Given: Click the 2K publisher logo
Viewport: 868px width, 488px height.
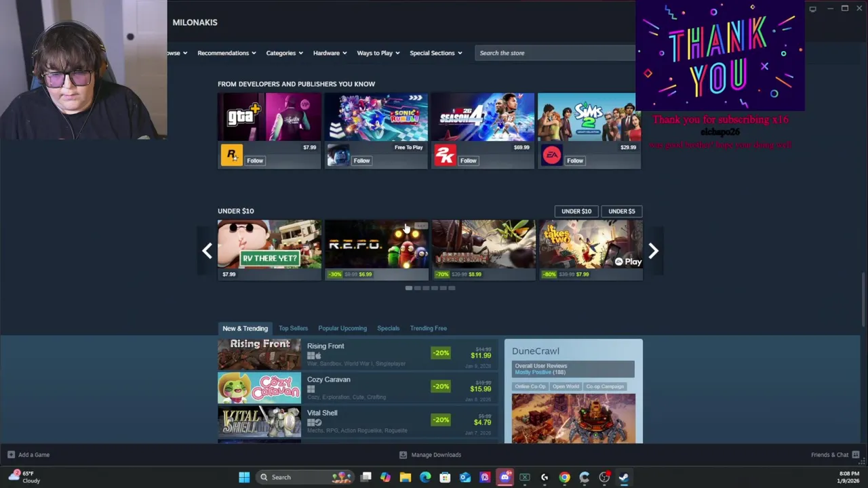Looking at the screenshot, I should [x=445, y=155].
